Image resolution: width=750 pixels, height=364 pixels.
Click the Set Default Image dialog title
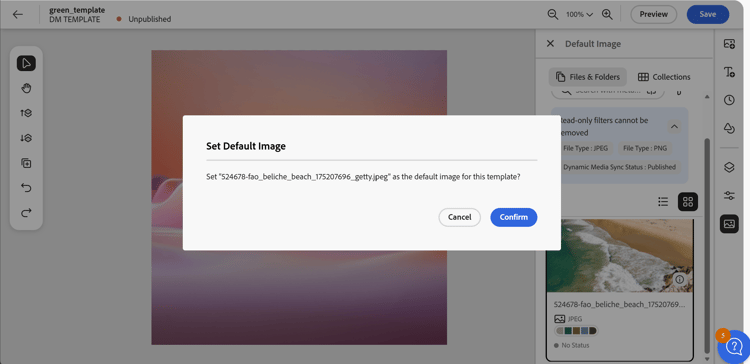pos(246,146)
